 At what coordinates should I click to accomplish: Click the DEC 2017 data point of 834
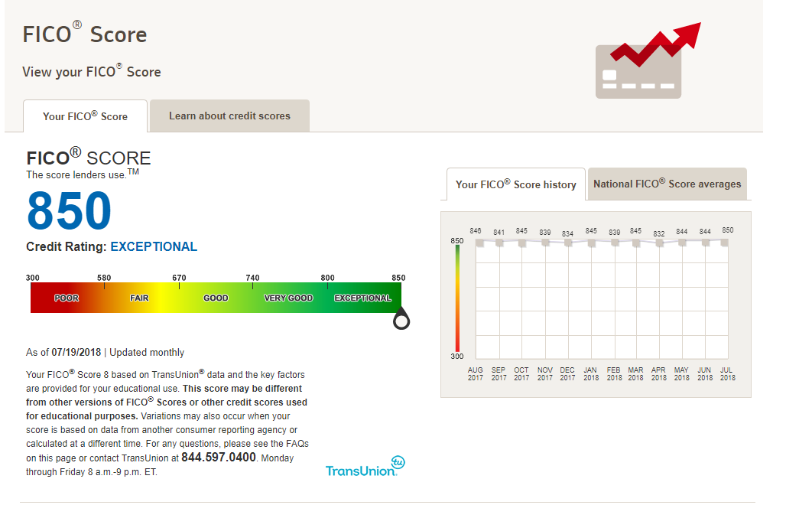coord(568,243)
